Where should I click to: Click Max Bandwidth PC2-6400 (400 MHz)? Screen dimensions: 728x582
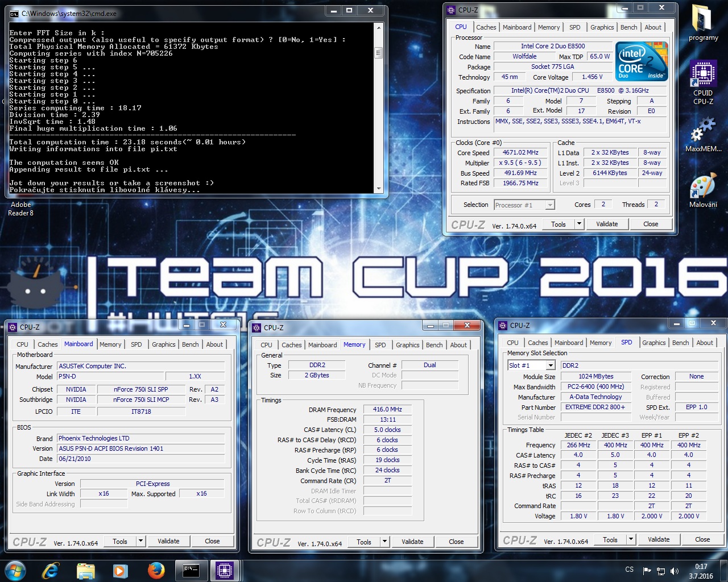pyautogui.click(x=595, y=386)
